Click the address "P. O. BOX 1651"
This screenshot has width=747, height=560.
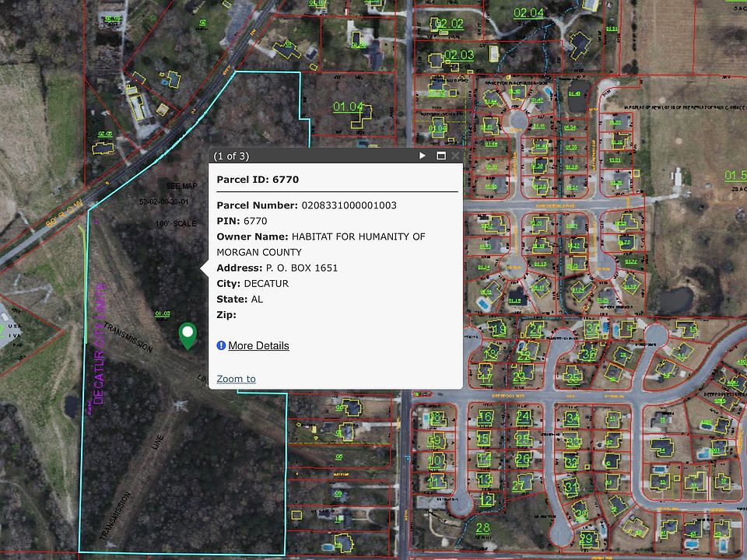click(302, 268)
